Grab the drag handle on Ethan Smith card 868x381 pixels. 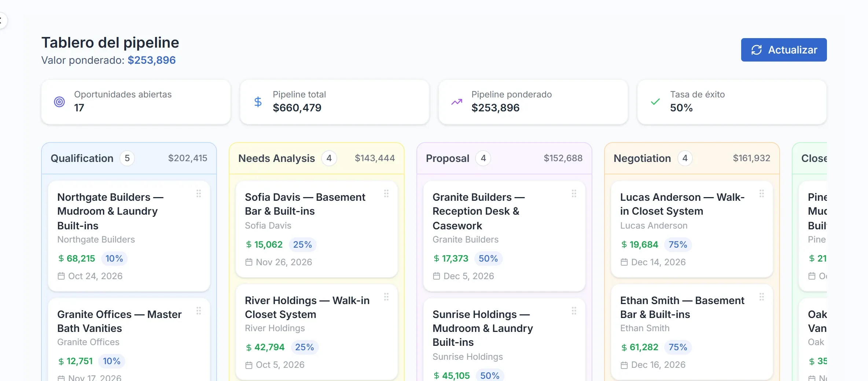[x=762, y=297]
